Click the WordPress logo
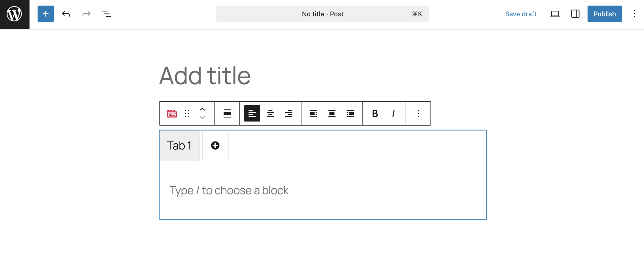Image resolution: width=644 pixels, height=267 pixels. [x=14, y=14]
